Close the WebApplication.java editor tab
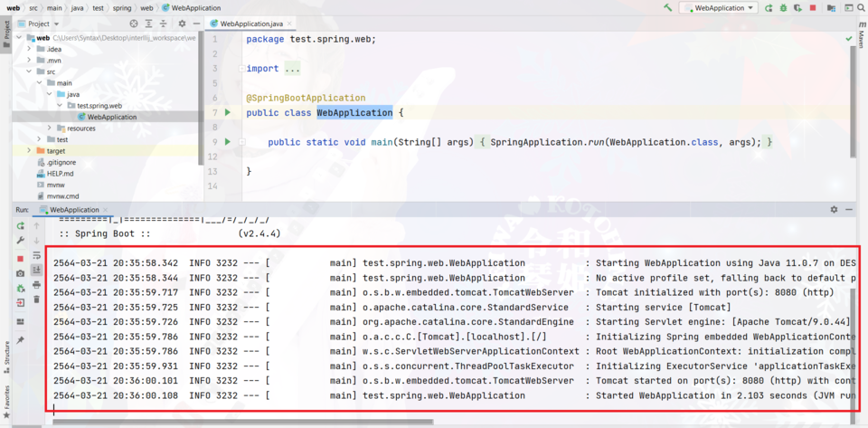 click(289, 24)
